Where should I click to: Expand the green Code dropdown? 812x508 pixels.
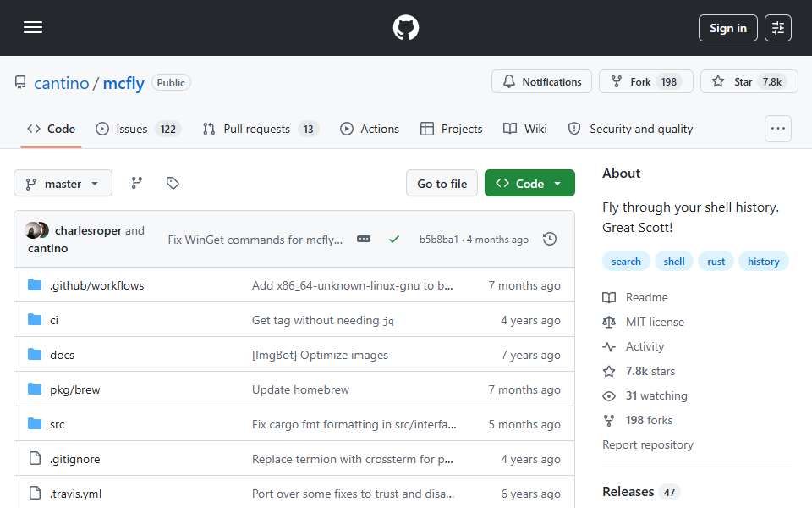click(529, 184)
